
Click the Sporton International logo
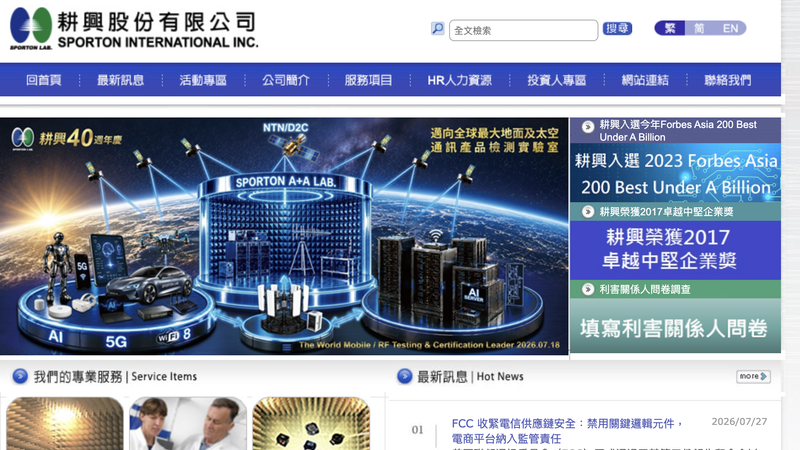[134, 29]
